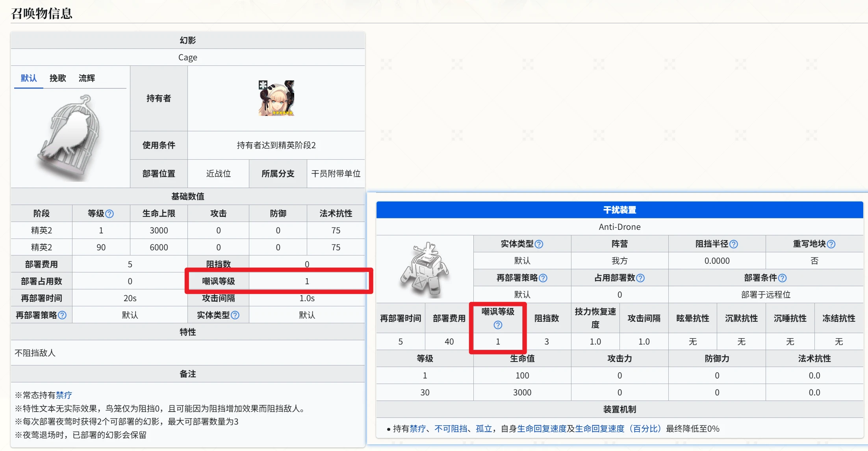Select the 默认 tab
This screenshot has width=868, height=451.
[28, 78]
